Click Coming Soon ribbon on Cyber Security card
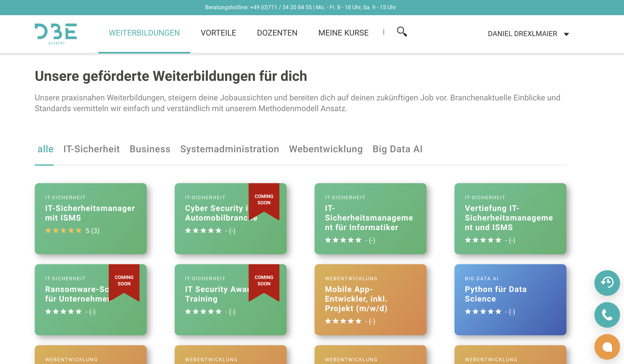The image size is (624, 364). [264, 200]
